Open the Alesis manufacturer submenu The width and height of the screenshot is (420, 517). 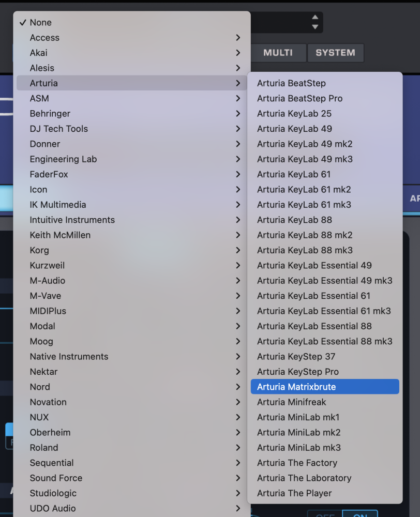tap(132, 68)
